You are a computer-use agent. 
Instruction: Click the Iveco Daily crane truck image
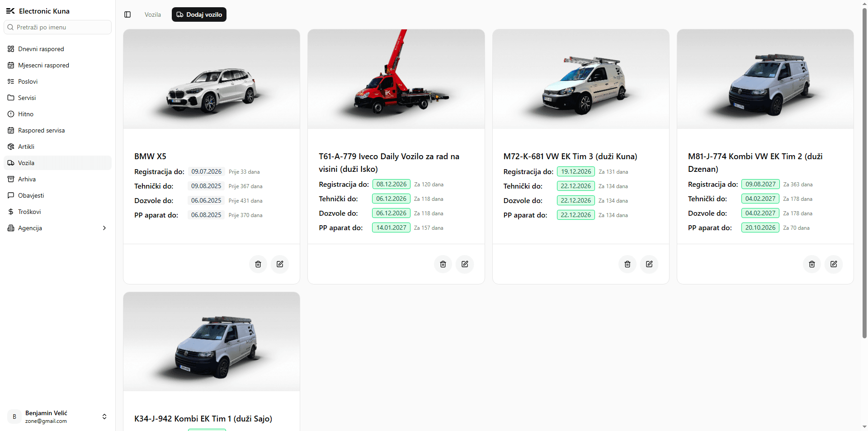[396, 79]
